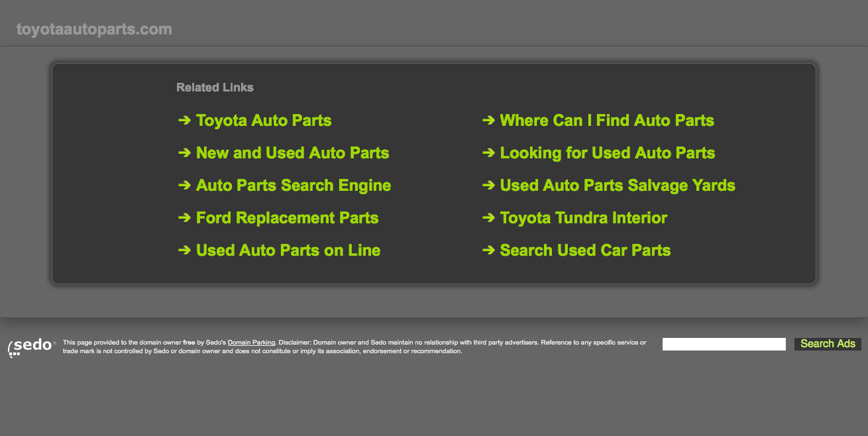868x436 pixels.
Task: Follow the Domain Parking link in the disclaimer
Action: point(251,343)
